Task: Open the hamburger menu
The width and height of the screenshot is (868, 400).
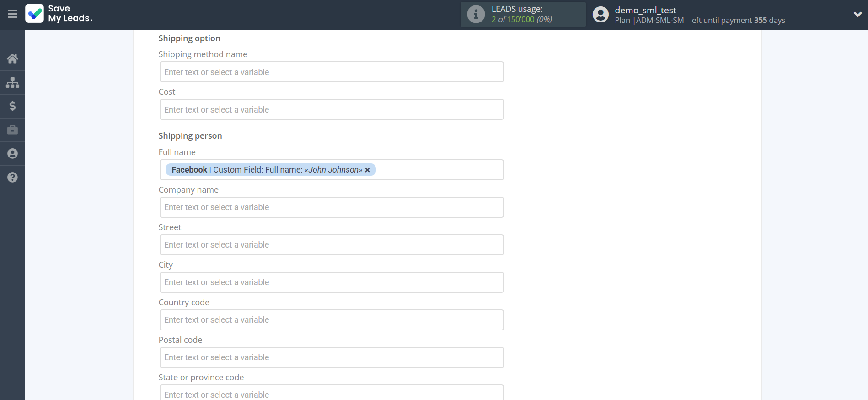Action: click(x=12, y=14)
